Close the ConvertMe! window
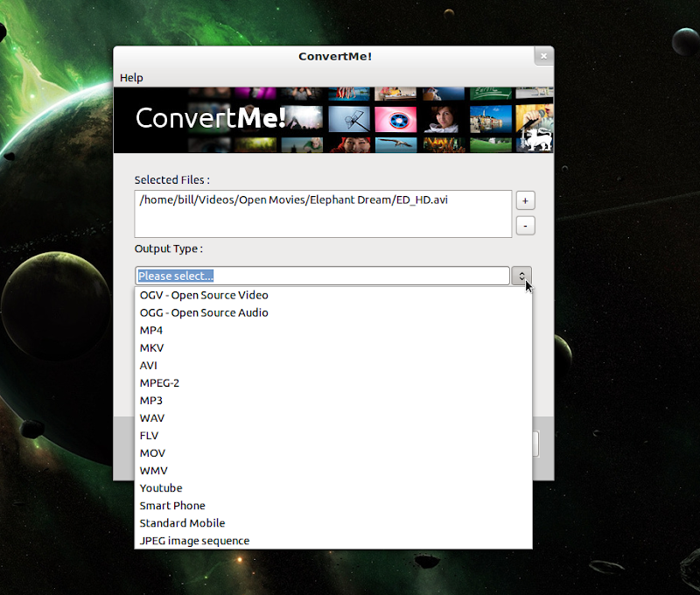The height and width of the screenshot is (595, 700). [543, 56]
